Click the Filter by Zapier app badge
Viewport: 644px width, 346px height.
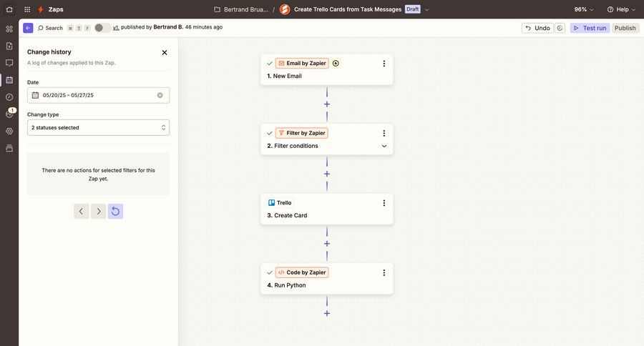pyautogui.click(x=302, y=133)
